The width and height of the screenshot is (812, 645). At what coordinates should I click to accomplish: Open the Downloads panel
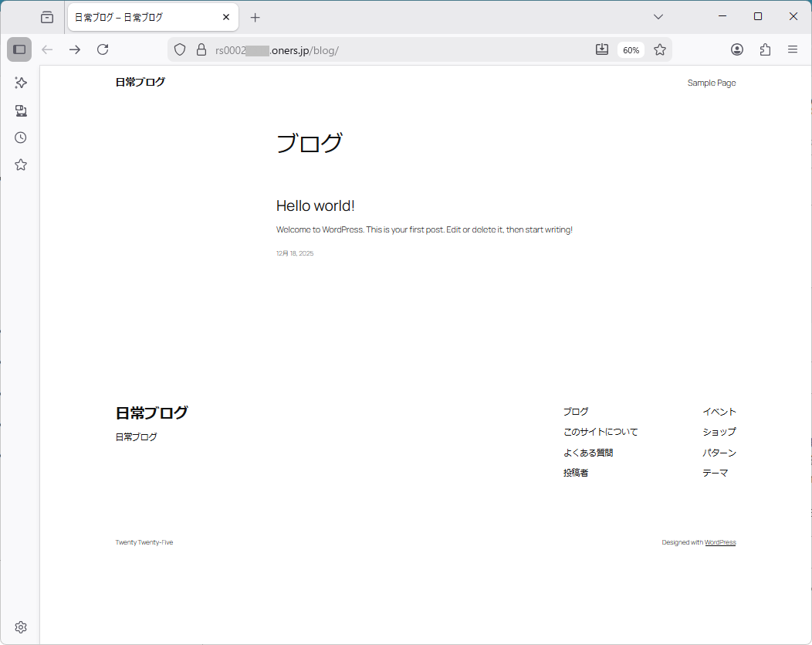pyautogui.click(x=602, y=49)
